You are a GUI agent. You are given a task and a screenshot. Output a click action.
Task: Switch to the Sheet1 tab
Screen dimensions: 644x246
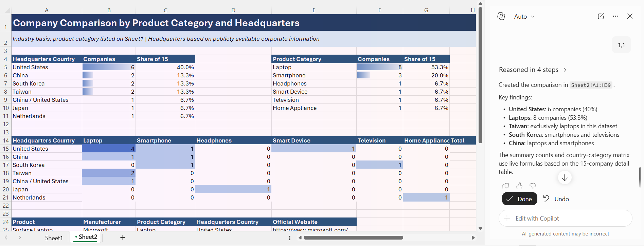click(54, 238)
